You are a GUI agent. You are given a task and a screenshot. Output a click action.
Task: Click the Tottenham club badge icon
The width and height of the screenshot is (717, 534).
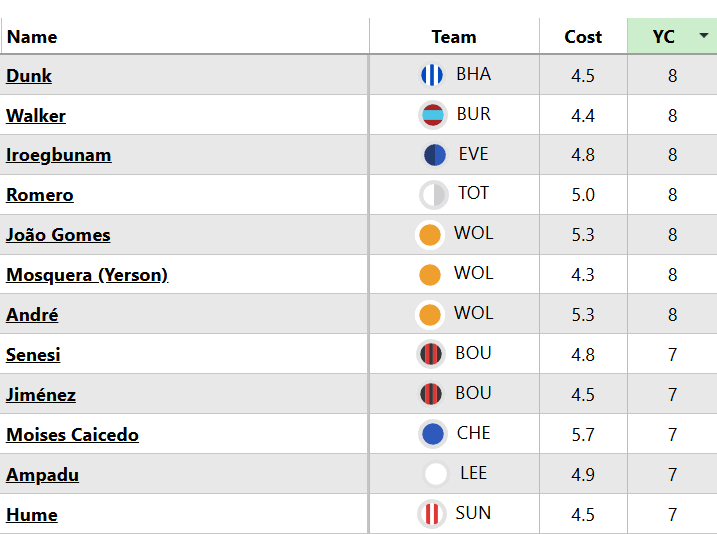pos(433,194)
